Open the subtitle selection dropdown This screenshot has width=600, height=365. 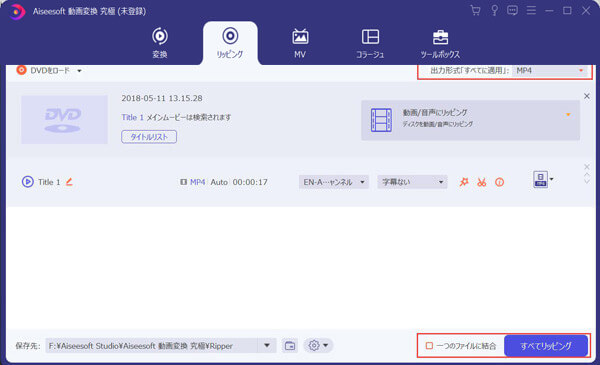[412, 182]
